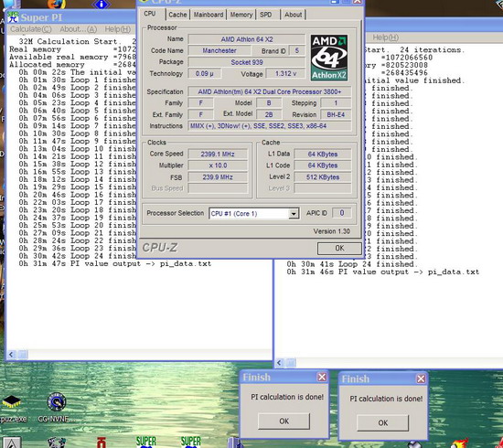Open Help menu in left Super PI window

(x=117, y=29)
